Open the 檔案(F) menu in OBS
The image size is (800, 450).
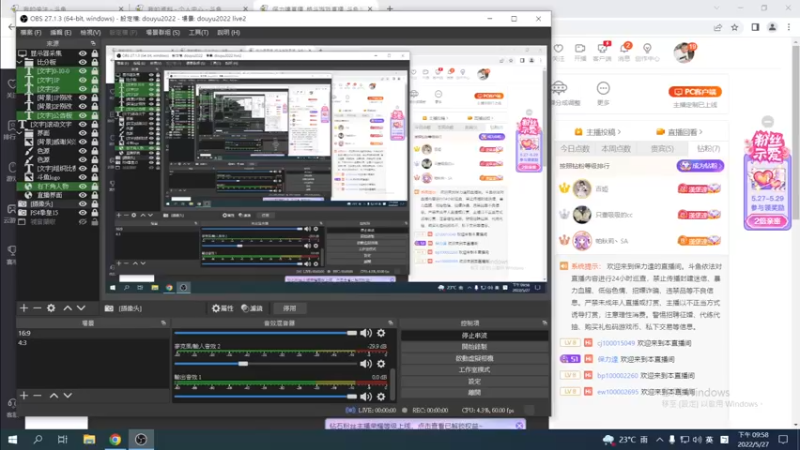coord(31,33)
